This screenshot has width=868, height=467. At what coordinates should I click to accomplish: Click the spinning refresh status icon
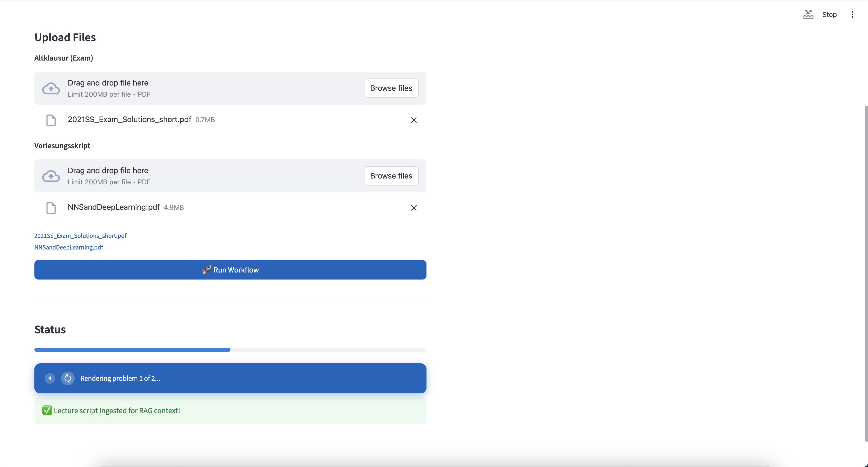click(68, 378)
